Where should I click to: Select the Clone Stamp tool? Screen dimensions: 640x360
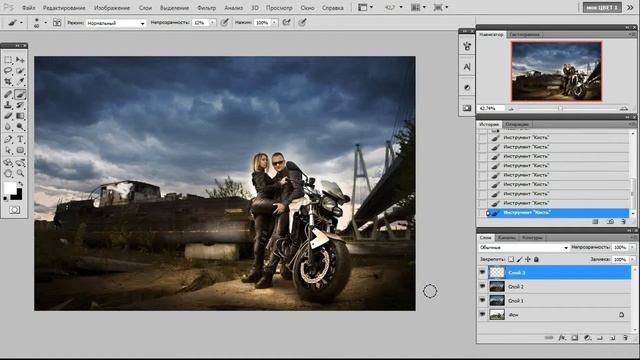pos(8,105)
